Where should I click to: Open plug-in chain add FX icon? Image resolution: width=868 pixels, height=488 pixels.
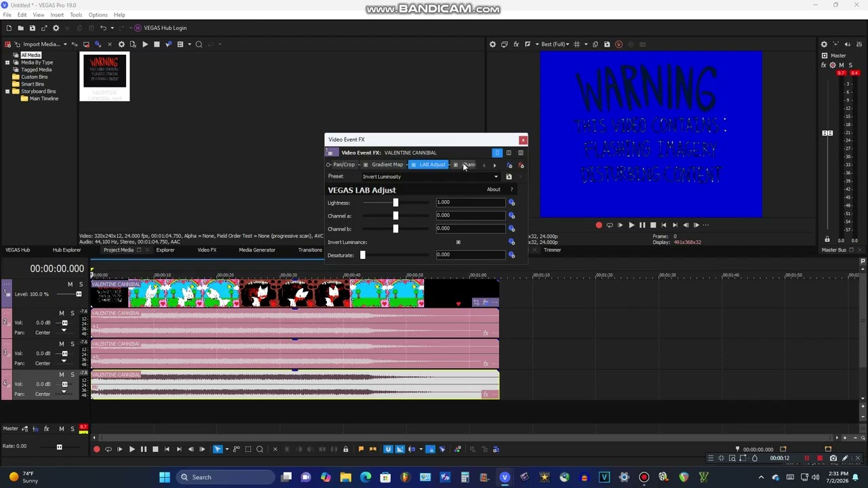point(509,165)
